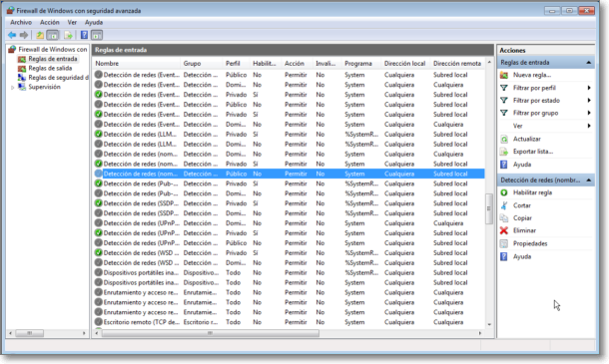Toggle the console tree pane toolbar icon

point(53,35)
